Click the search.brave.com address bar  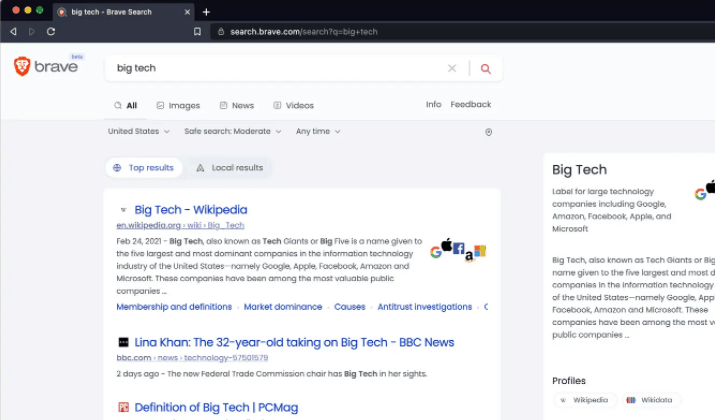point(462,31)
